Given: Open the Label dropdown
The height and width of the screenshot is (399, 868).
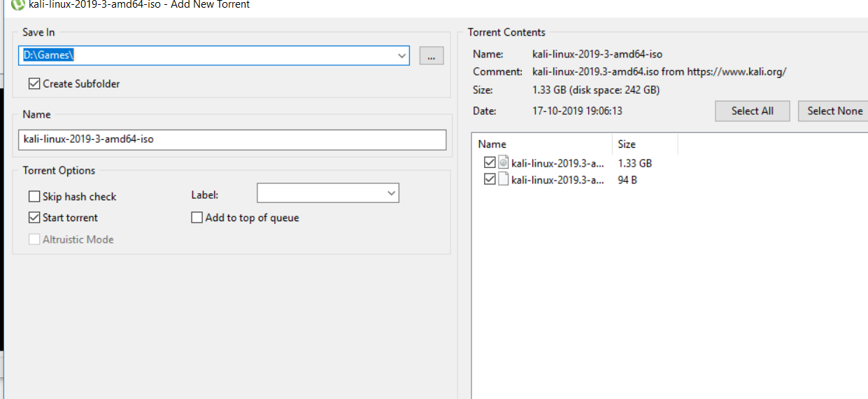Looking at the screenshot, I should [390, 193].
